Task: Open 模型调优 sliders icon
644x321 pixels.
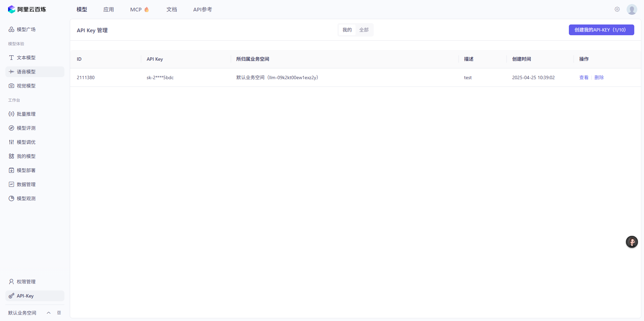Action: coord(11,142)
